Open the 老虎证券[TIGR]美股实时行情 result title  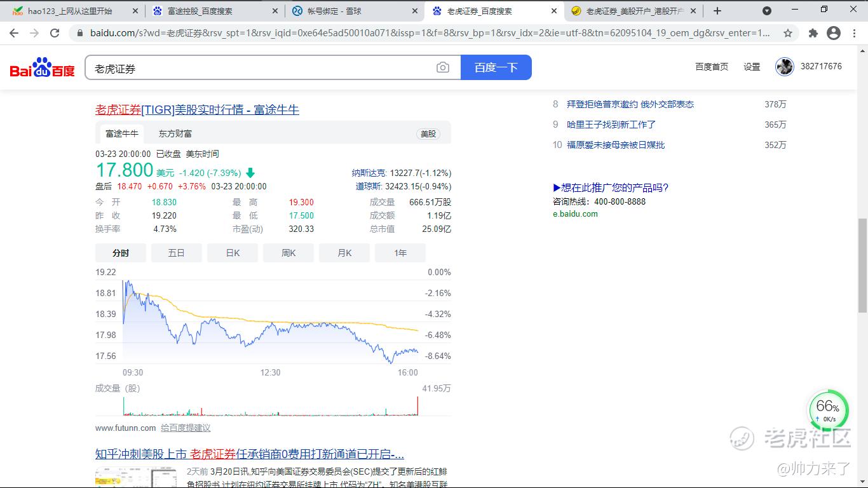(x=197, y=109)
